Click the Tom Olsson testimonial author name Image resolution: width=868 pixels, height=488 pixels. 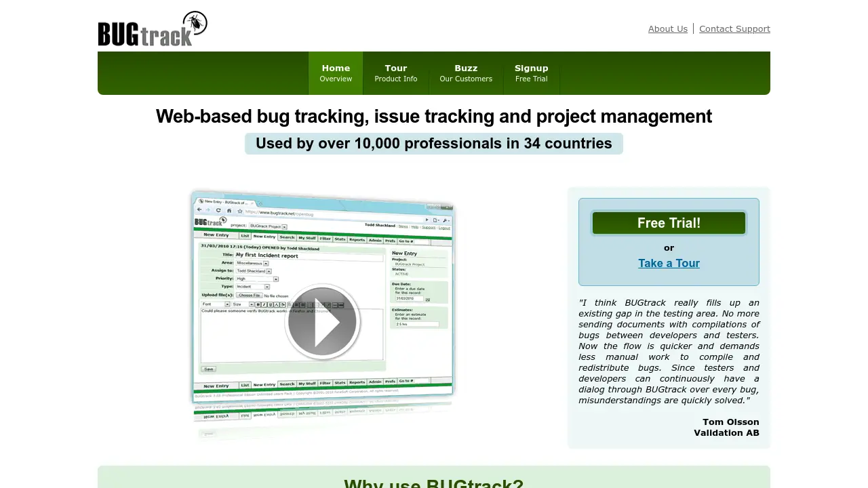(x=731, y=422)
